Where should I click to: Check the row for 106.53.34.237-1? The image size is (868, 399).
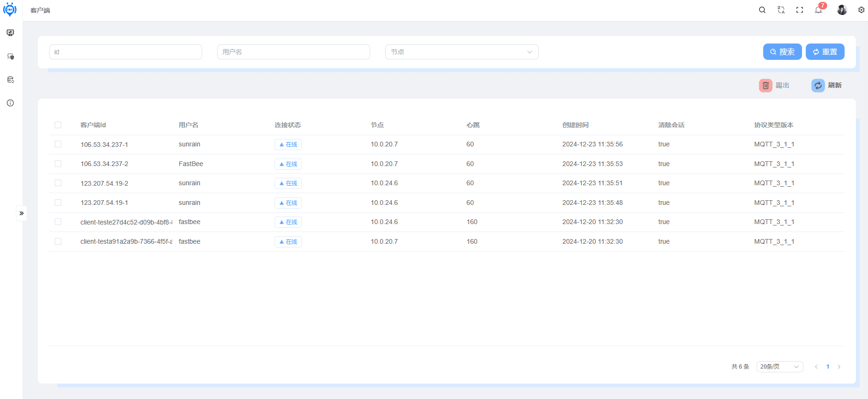click(58, 144)
